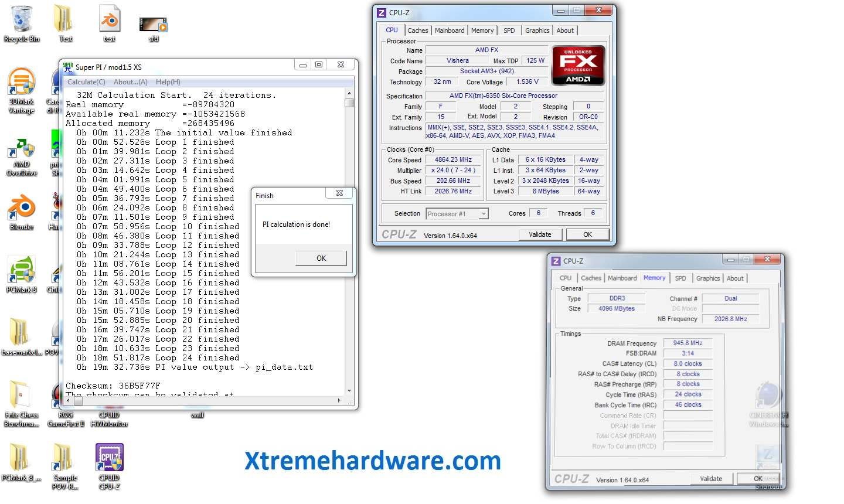Open the Help menu in Super PI
Image resolution: width=844 pixels, height=504 pixels.
coord(168,82)
